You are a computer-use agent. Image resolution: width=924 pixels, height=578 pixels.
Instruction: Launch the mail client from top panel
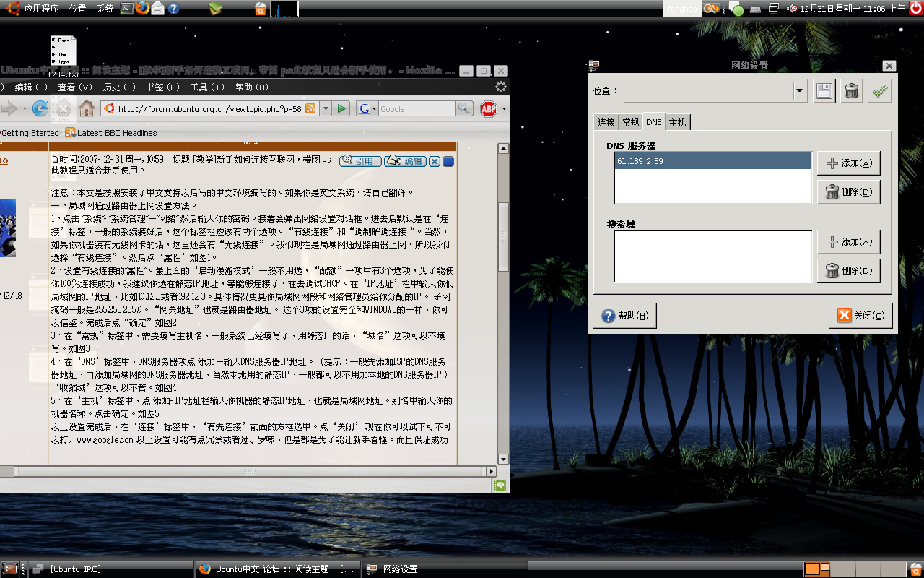[157, 9]
